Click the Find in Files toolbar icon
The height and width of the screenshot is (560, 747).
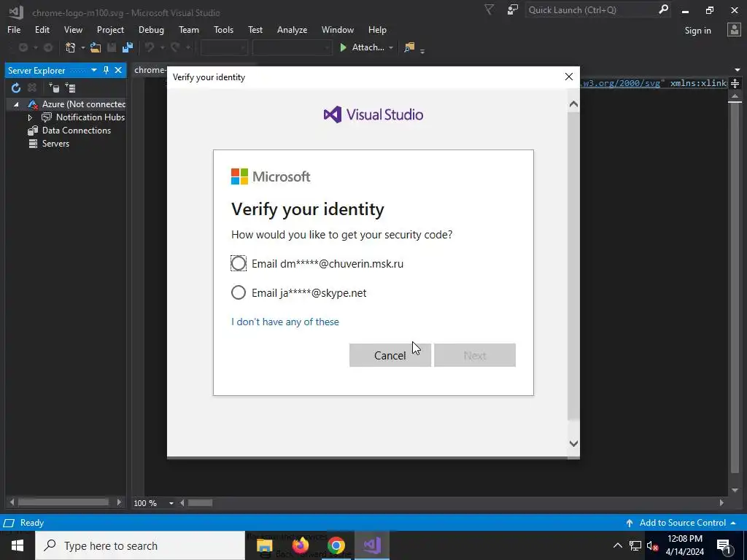point(409,47)
